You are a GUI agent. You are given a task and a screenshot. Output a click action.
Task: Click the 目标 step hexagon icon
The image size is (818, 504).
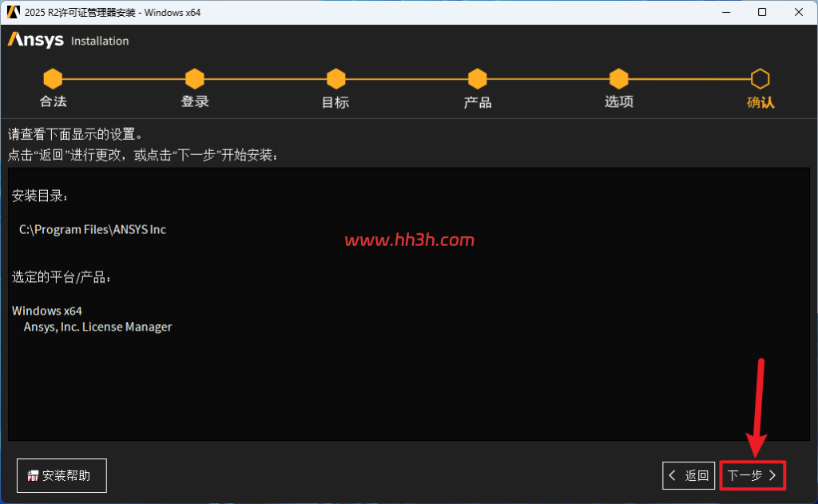pyautogui.click(x=336, y=79)
